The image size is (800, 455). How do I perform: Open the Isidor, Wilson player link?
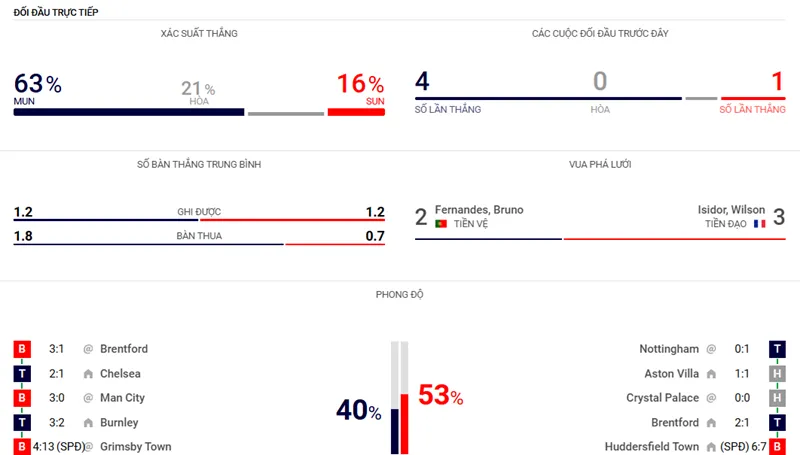point(727,210)
